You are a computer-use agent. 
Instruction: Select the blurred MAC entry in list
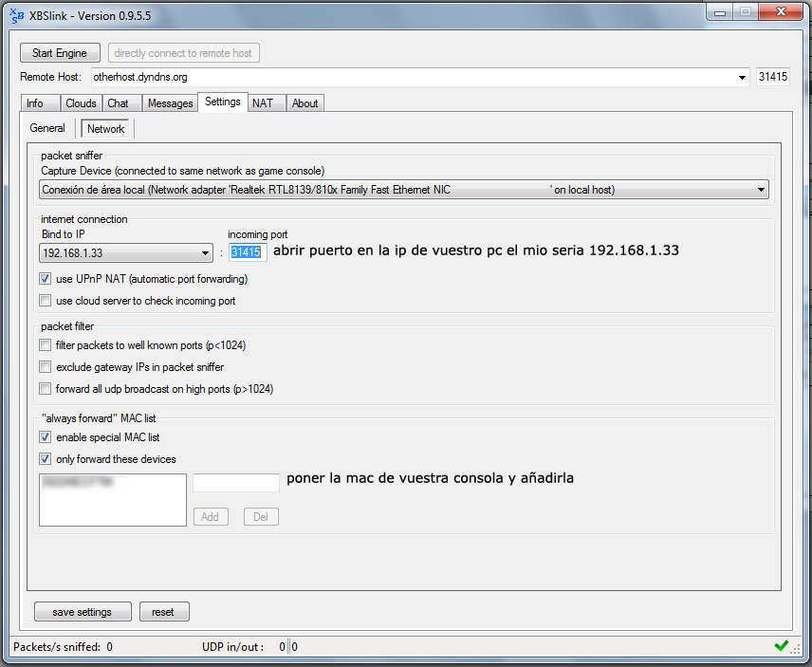click(x=78, y=481)
